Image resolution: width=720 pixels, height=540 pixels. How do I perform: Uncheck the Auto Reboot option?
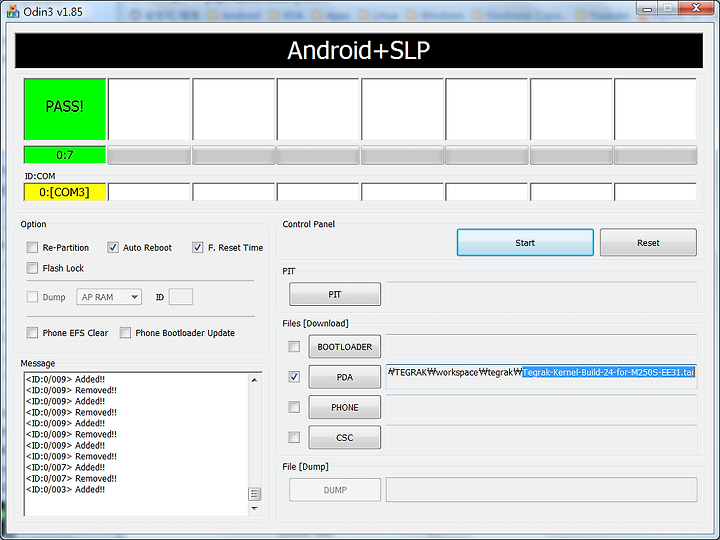coord(112,248)
